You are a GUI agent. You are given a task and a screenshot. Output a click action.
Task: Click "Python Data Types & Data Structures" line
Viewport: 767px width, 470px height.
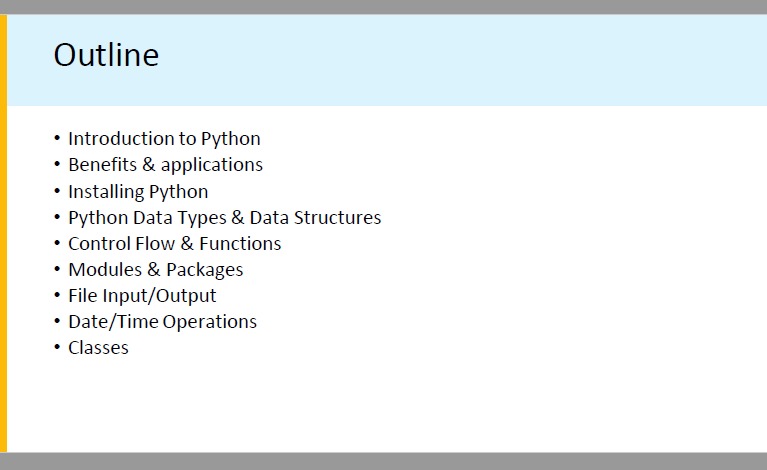[x=224, y=217]
